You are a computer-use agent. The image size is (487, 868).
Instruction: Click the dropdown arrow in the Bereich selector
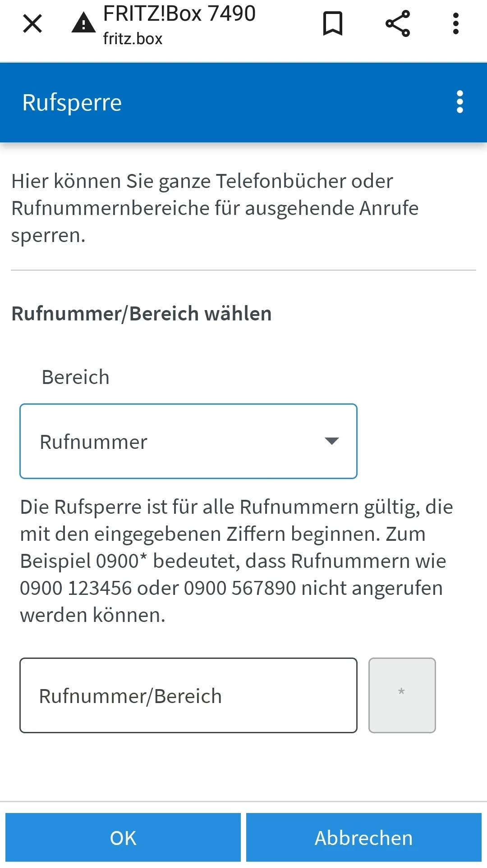click(x=332, y=441)
